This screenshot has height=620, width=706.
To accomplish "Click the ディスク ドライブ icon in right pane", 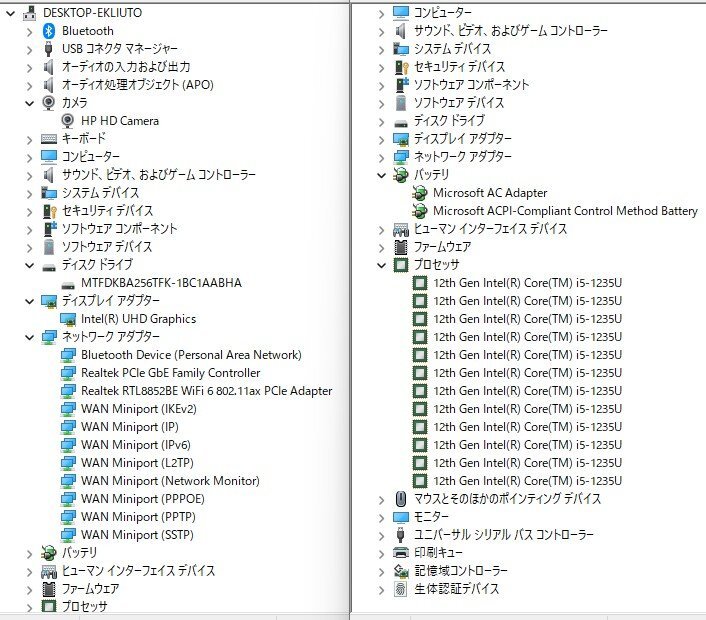I will 400,123.
